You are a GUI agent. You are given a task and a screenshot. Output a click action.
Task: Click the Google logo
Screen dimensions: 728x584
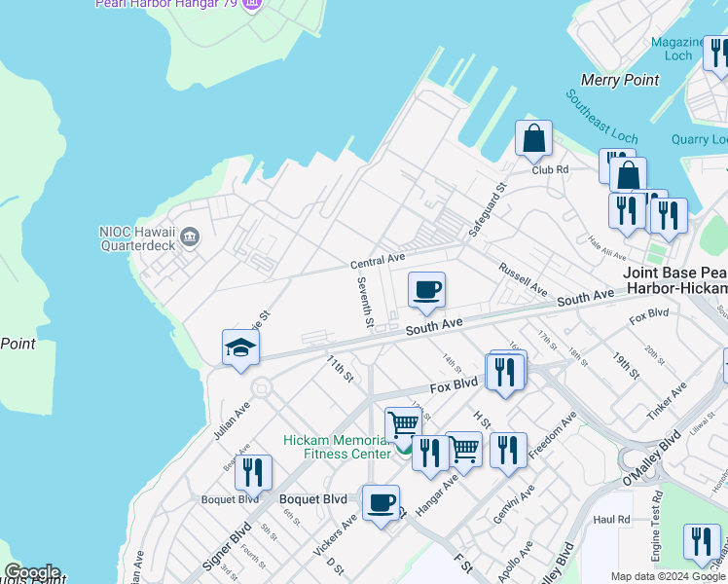(32, 572)
